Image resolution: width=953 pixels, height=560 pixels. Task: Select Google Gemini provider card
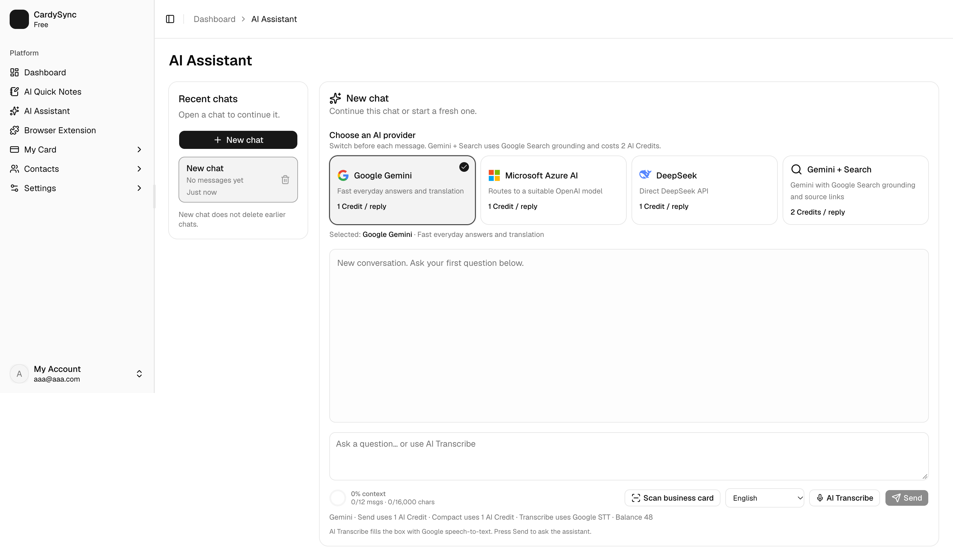point(402,190)
